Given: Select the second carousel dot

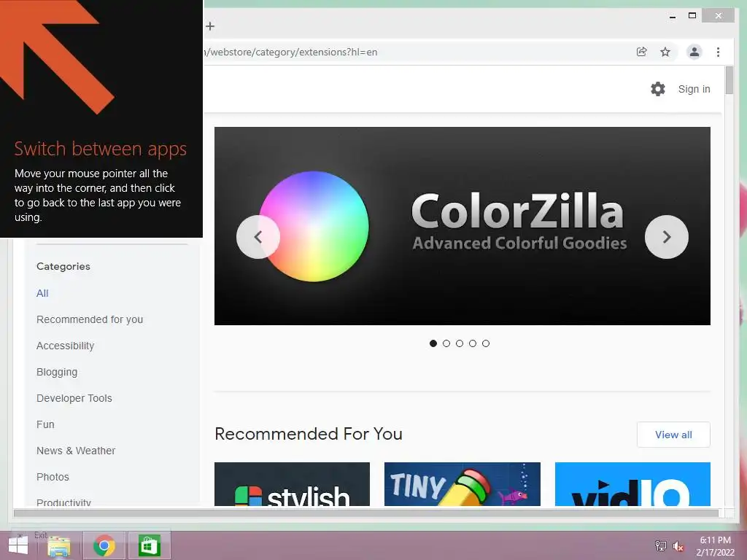Looking at the screenshot, I should (446, 343).
